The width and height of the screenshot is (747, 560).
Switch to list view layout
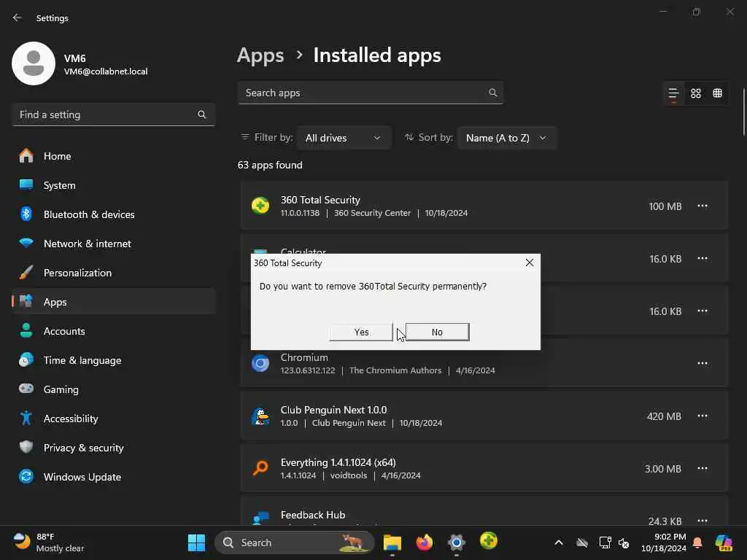point(673,93)
